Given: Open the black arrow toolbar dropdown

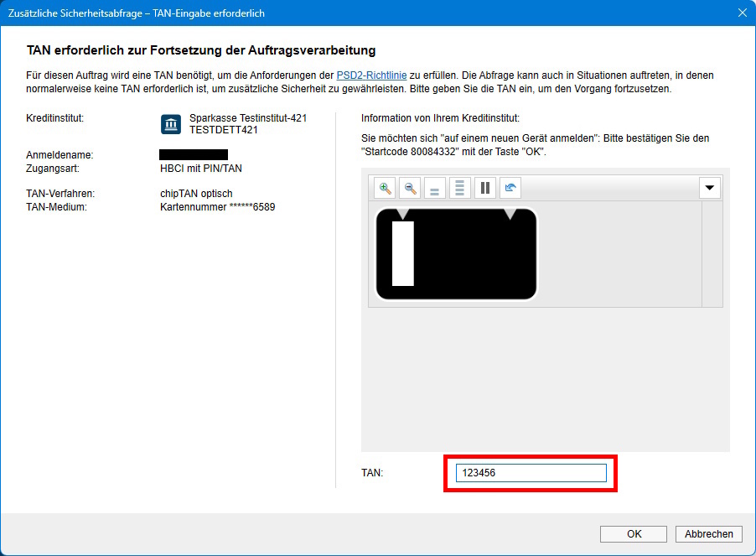Looking at the screenshot, I should pyautogui.click(x=710, y=188).
